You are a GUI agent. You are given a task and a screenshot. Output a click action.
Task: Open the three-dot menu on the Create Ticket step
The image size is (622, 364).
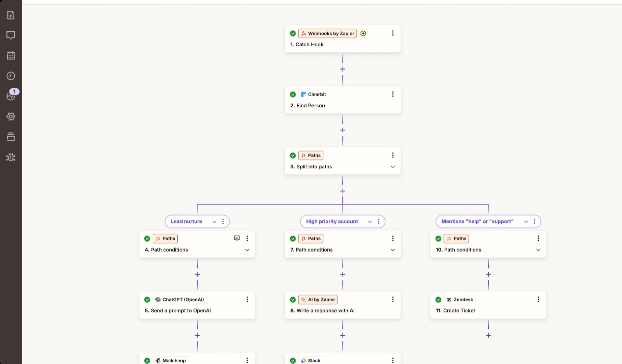pyautogui.click(x=538, y=300)
